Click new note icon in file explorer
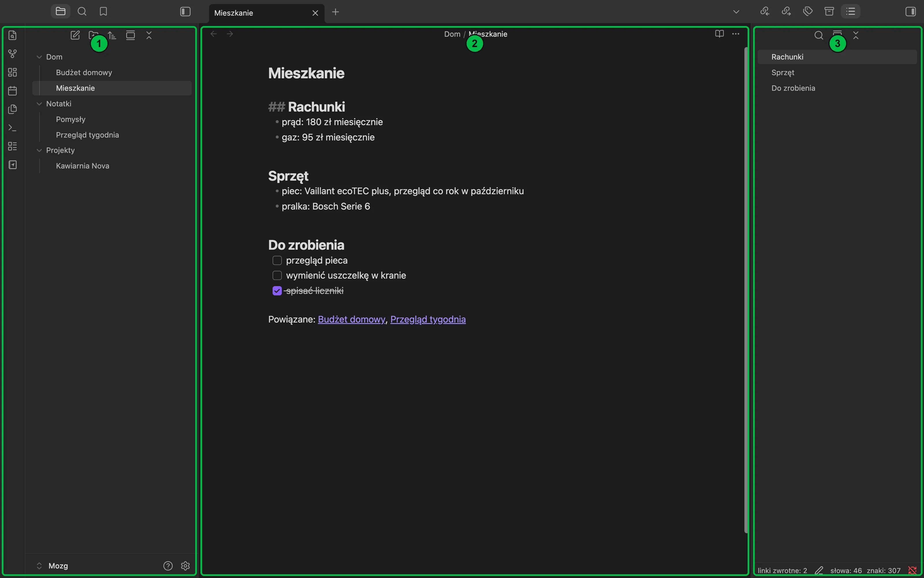Screen dimensions: 924x578 (75, 35)
